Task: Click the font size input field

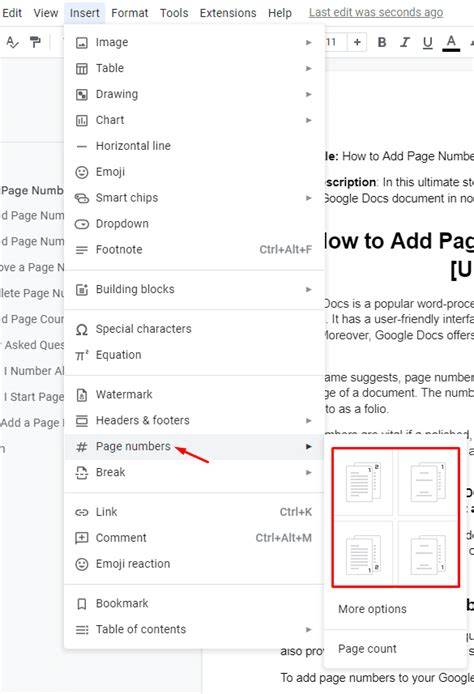Action: click(335, 42)
